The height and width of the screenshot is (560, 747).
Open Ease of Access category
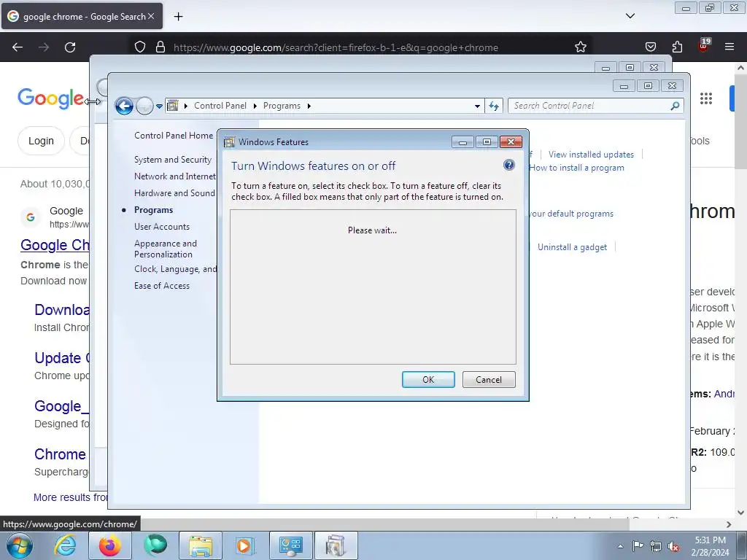click(162, 286)
